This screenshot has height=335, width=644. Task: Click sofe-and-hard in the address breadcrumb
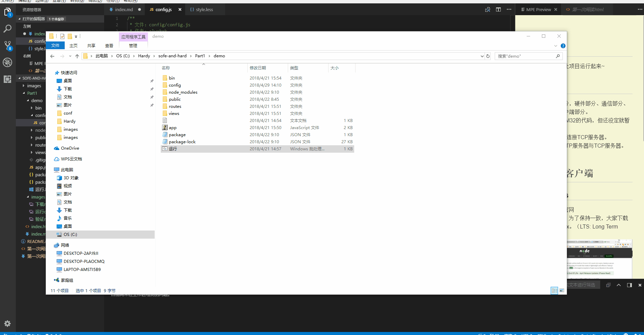[173, 56]
